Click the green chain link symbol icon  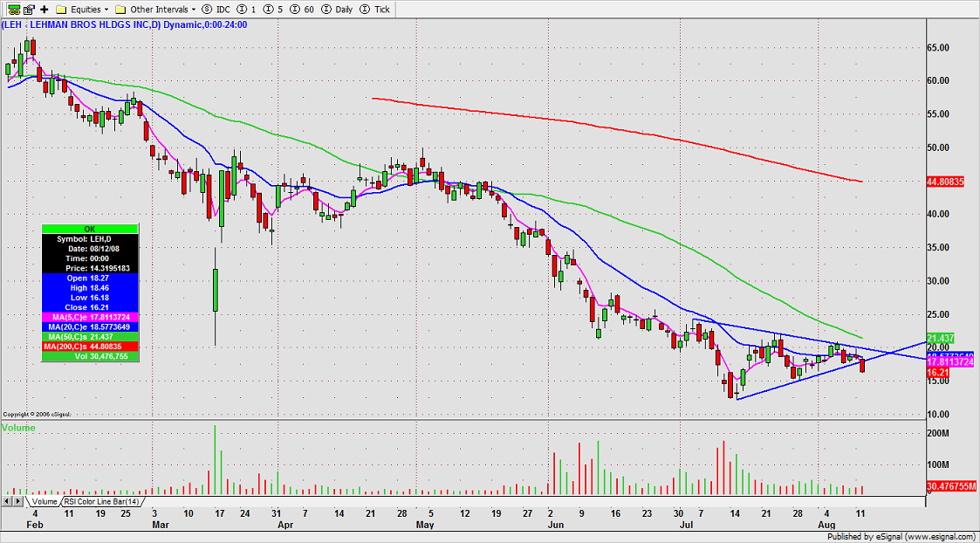pyautogui.click(x=13, y=10)
